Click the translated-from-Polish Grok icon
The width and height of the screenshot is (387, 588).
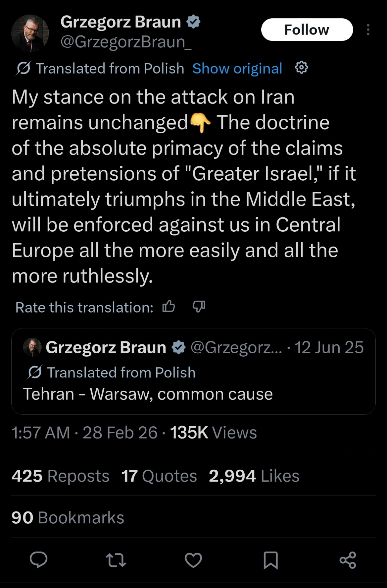click(23, 69)
